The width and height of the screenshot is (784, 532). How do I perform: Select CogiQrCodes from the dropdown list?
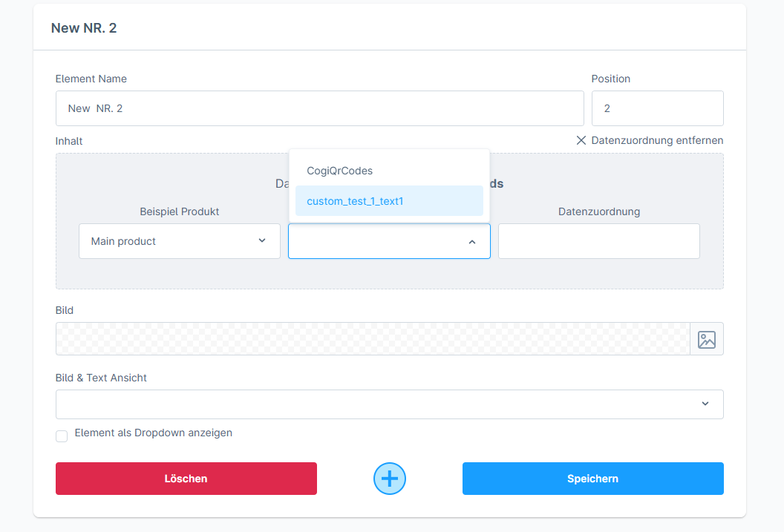point(339,171)
